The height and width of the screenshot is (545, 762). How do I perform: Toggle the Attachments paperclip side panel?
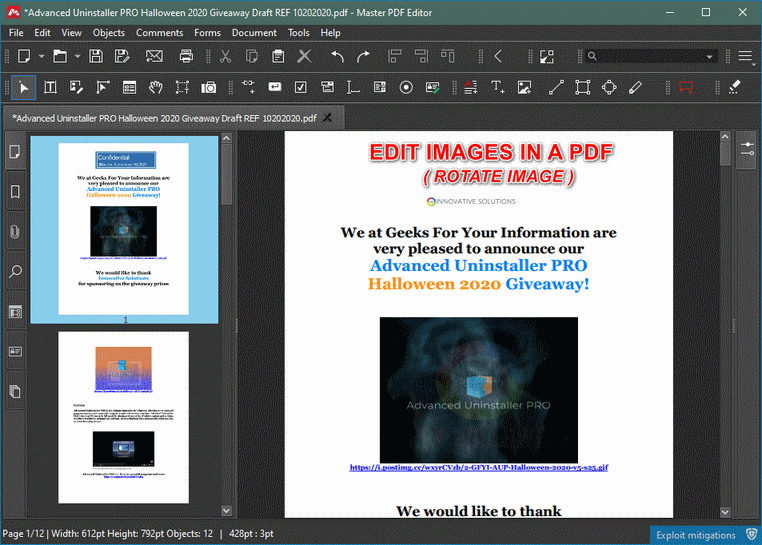click(15, 231)
